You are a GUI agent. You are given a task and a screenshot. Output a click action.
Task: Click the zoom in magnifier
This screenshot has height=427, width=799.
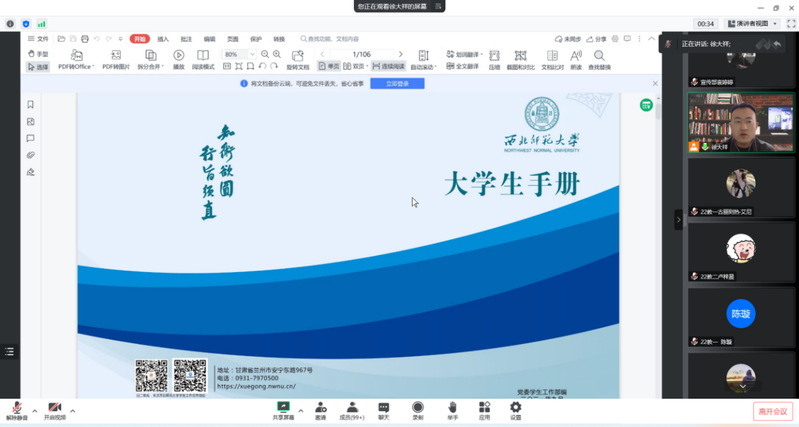pyautogui.click(x=277, y=54)
